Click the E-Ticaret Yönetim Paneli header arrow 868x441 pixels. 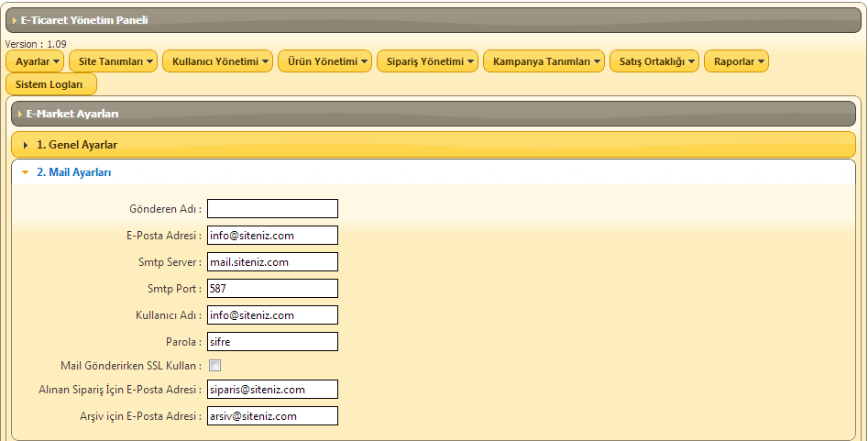15,20
